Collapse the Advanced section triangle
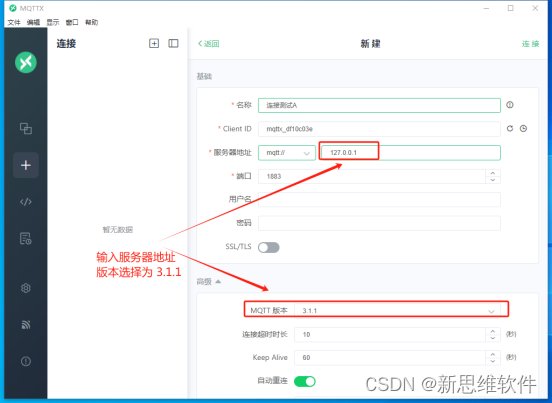The image size is (552, 403). tap(218, 281)
